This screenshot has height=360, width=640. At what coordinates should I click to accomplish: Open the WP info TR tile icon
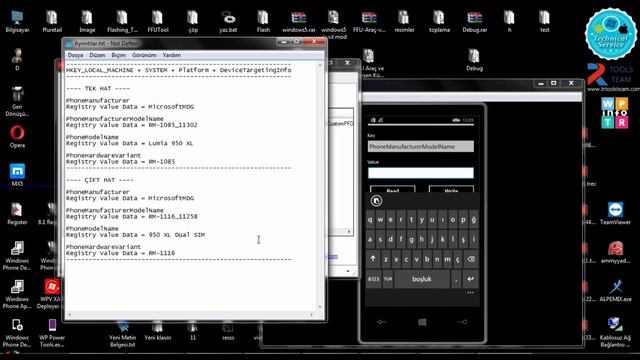(615, 113)
